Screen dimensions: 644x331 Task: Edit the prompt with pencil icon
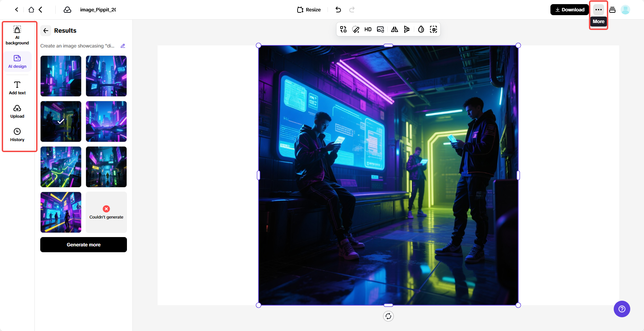tap(123, 46)
